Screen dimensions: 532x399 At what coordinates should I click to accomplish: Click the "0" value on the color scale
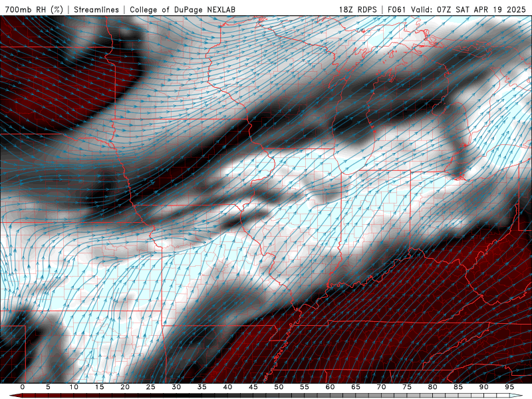[23, 387]
